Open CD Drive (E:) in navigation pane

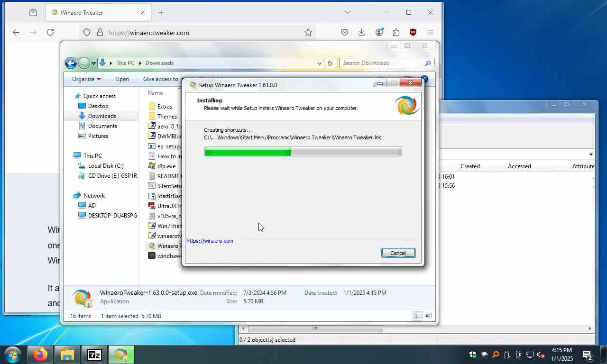point(112,176)
